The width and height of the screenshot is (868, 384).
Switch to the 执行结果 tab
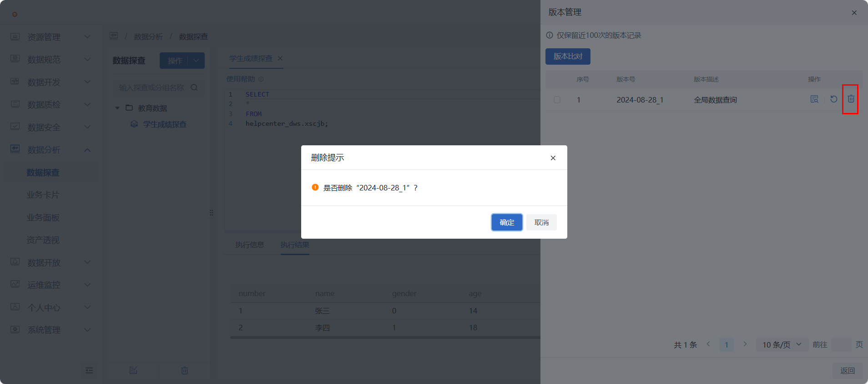coord(295,245)
